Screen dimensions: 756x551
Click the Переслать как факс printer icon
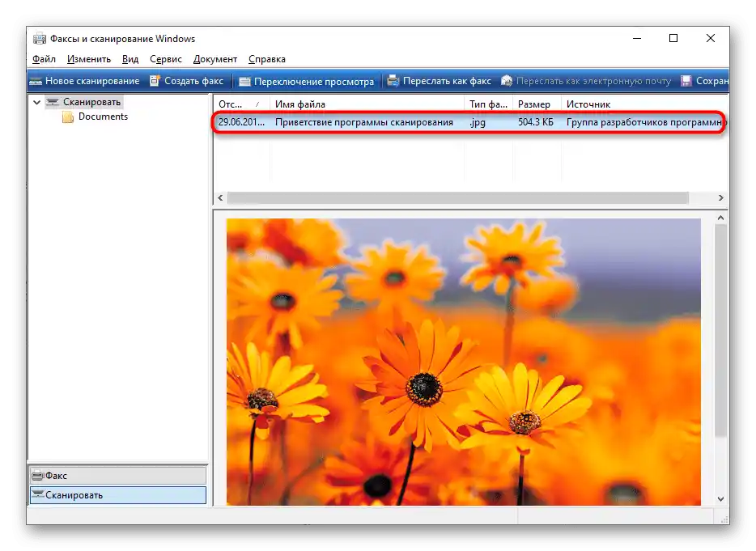[x=393, y=80]
